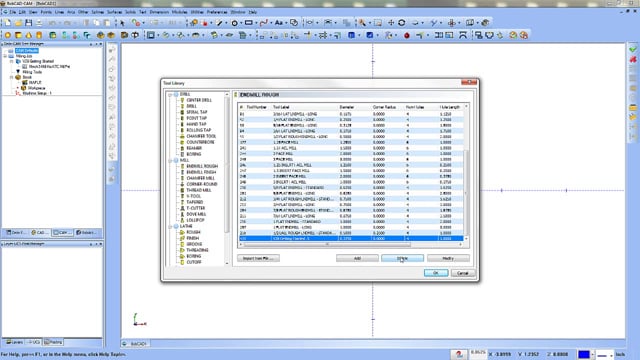Open the Help menu
Viewport: 640px width, 360px height.
[x=253, y=12]
